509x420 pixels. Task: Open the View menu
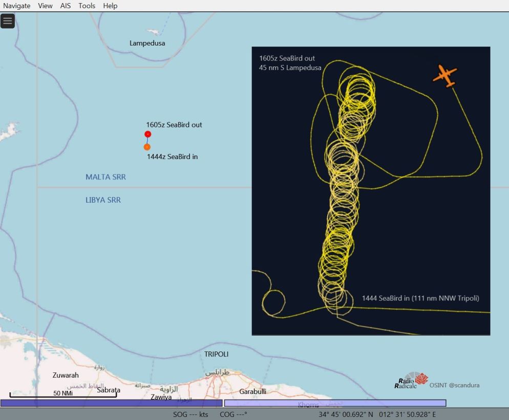click(45, 6)
